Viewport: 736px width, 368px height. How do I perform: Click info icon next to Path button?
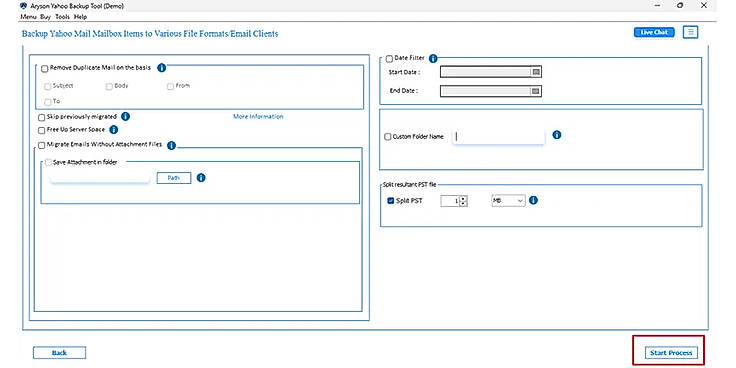pyautogui.click(x=201, y=178)
